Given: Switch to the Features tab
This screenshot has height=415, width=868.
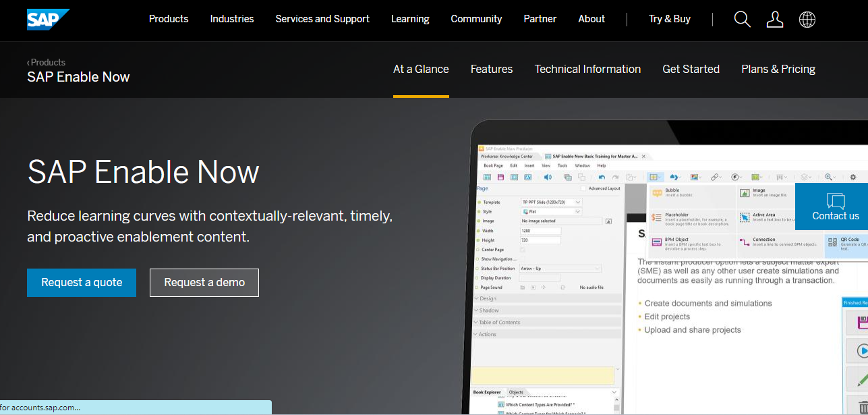Looking at the screenshot, I should coord(492,69).
